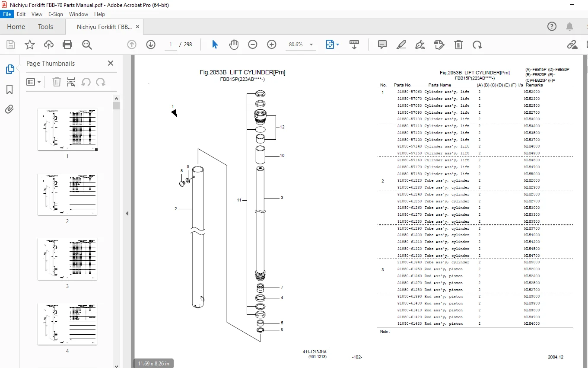Open the Edit menu

[21, 14]
